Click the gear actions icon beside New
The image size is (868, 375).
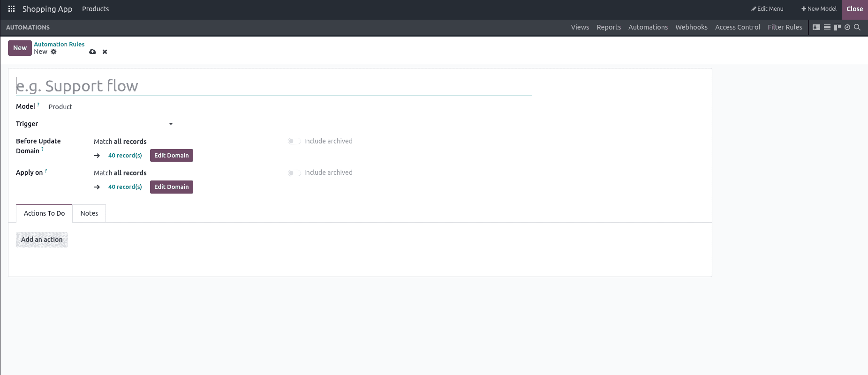click(53, 52)
